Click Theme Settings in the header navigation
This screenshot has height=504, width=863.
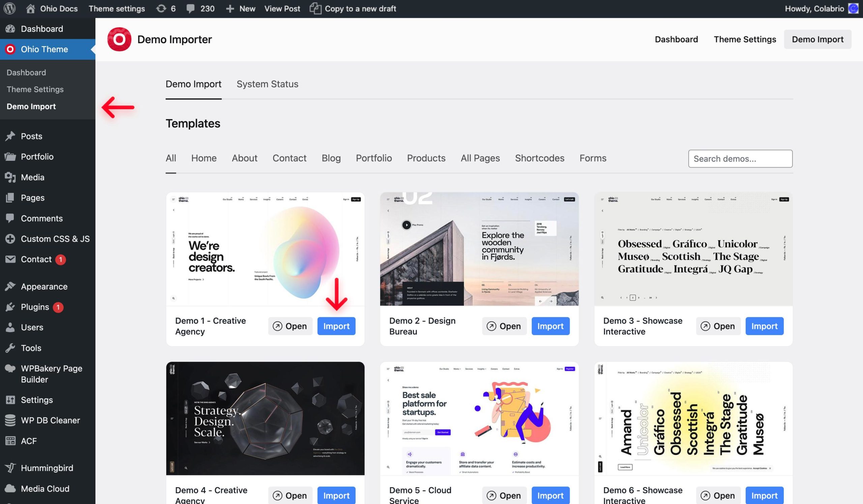click(745, 39)
